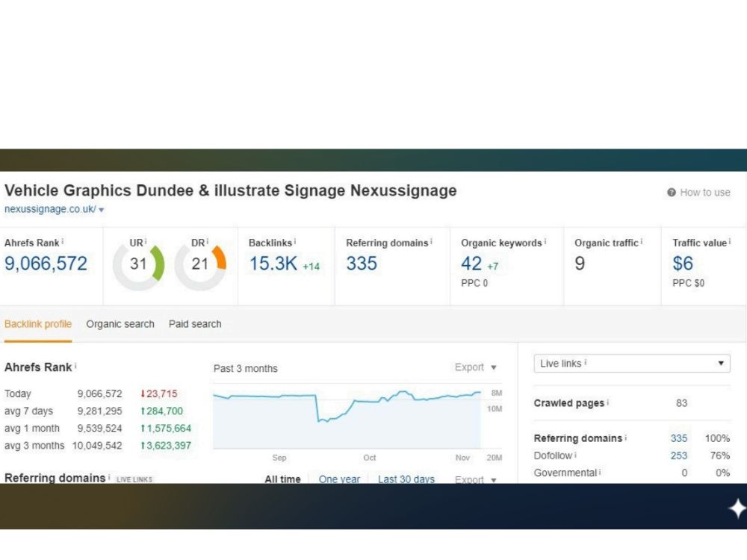747x560 pixels.
Task: Open the Live links dropdown
Action: coord(632,364)
